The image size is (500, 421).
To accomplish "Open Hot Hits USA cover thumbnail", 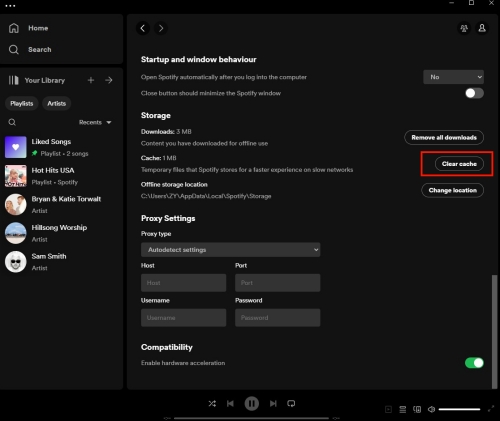I will [15, 176].
